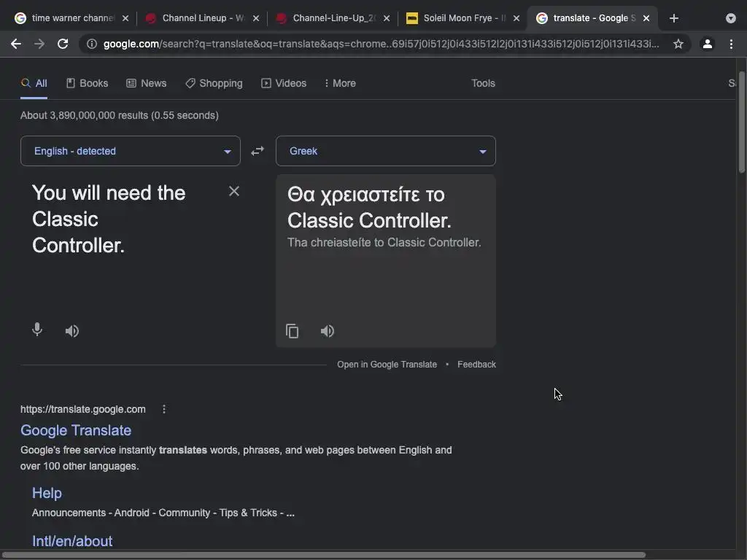Open the source language dropdown
This screenshot has width=747, height=560.
pos(131,151)
